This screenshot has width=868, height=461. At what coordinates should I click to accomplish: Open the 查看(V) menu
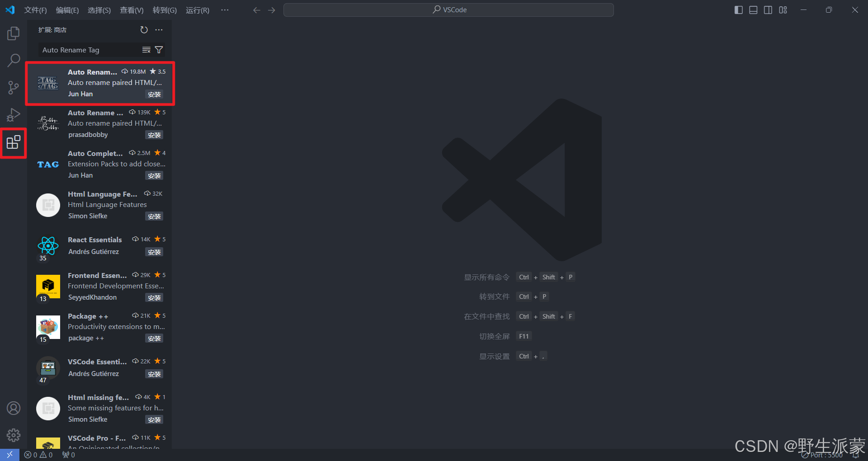pos(132,10)
